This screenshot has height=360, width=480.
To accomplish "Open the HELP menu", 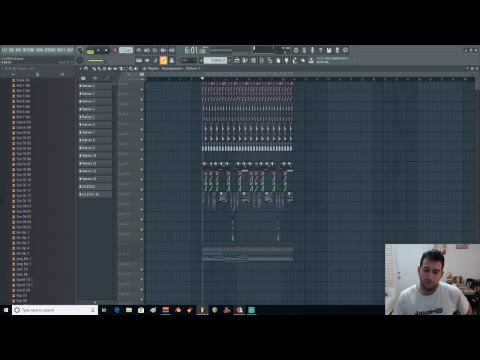I will pyautogui.click(x=69, y=50).
